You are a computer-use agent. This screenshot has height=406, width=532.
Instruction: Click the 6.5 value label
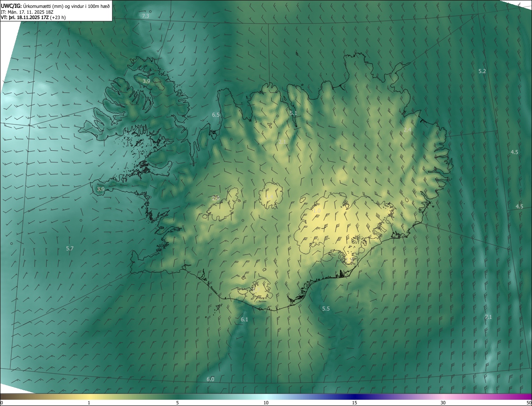pos(216,115)
